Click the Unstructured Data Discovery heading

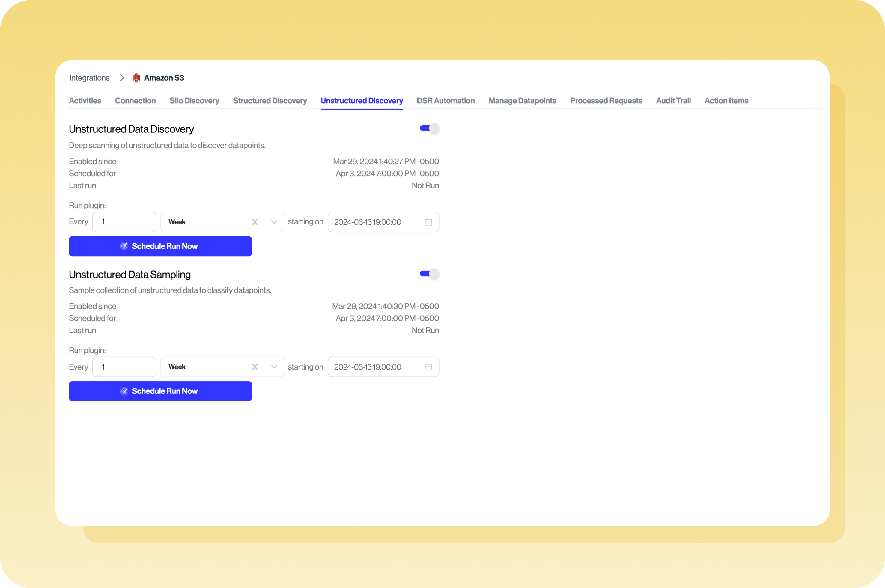coord(131,129)
